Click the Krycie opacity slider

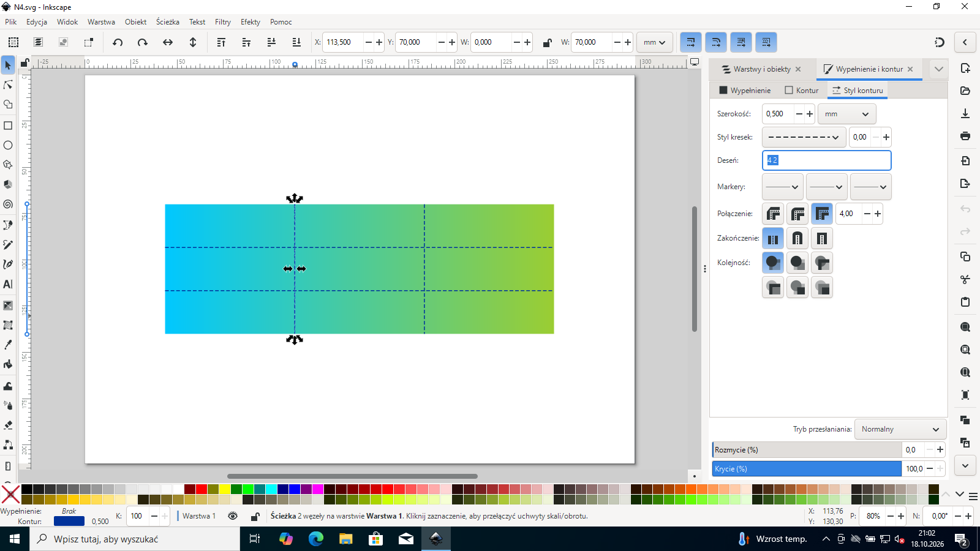click(x=807, y=469)
